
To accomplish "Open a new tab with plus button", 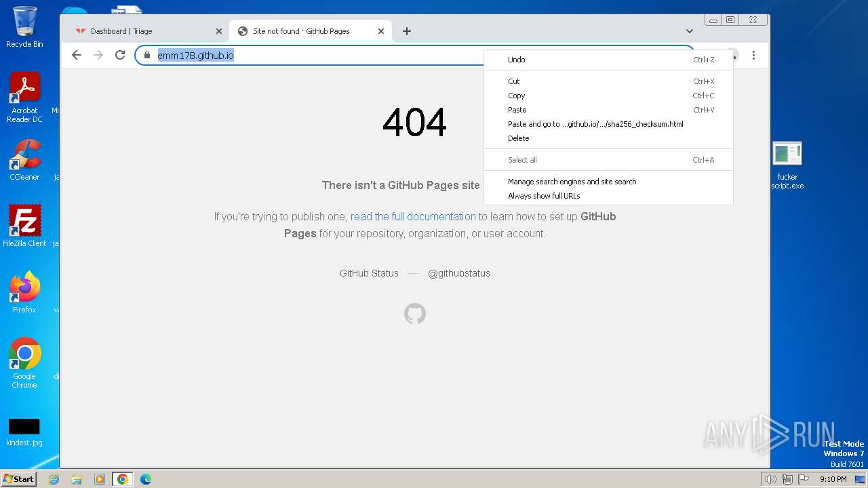I will click(407, 31).
